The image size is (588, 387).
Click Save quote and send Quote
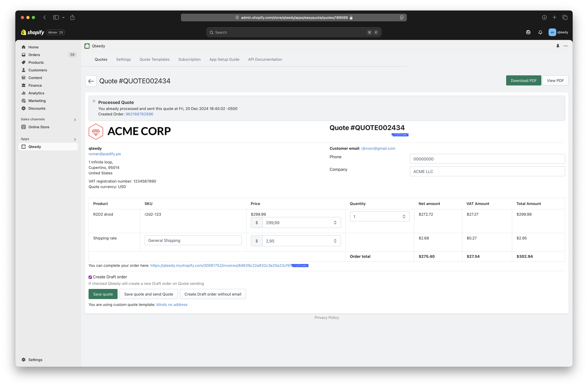(149, 294)
